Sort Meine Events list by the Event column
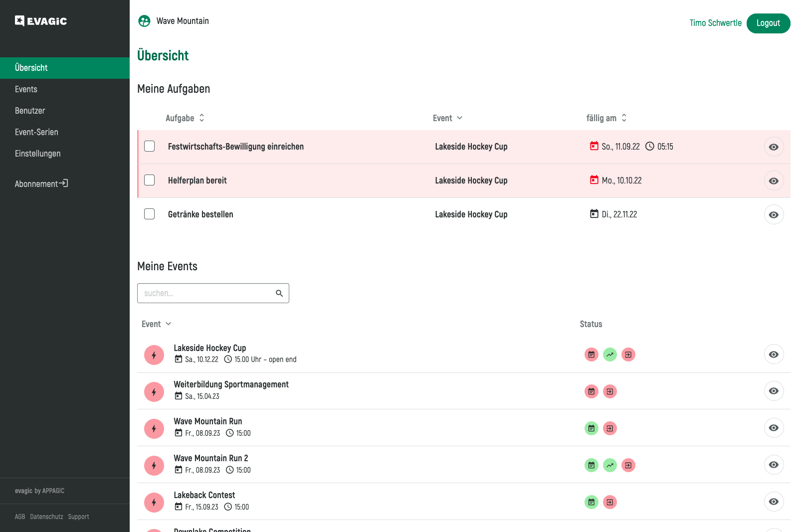This screenshot has height=532, width=798. 156,324
